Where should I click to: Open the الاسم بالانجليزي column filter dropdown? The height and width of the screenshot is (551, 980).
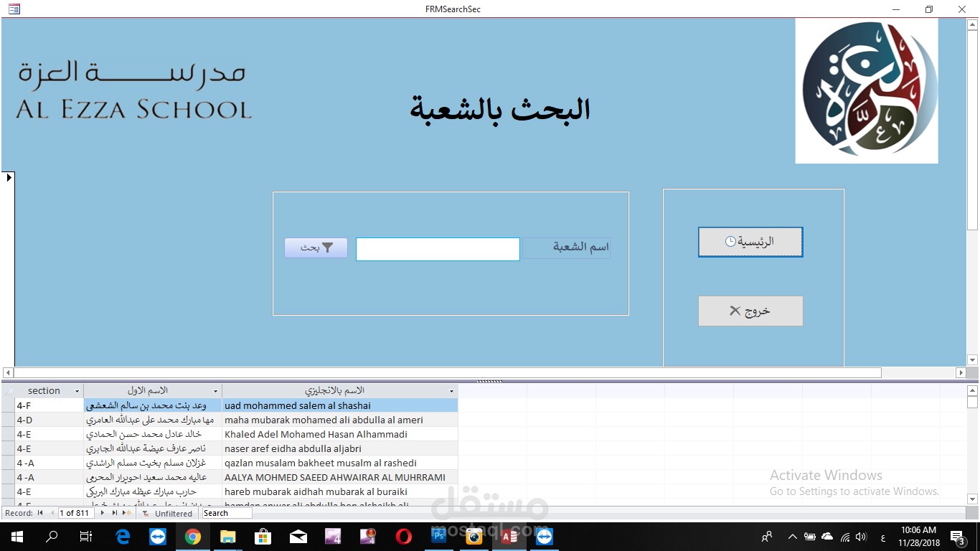(452, 391)
